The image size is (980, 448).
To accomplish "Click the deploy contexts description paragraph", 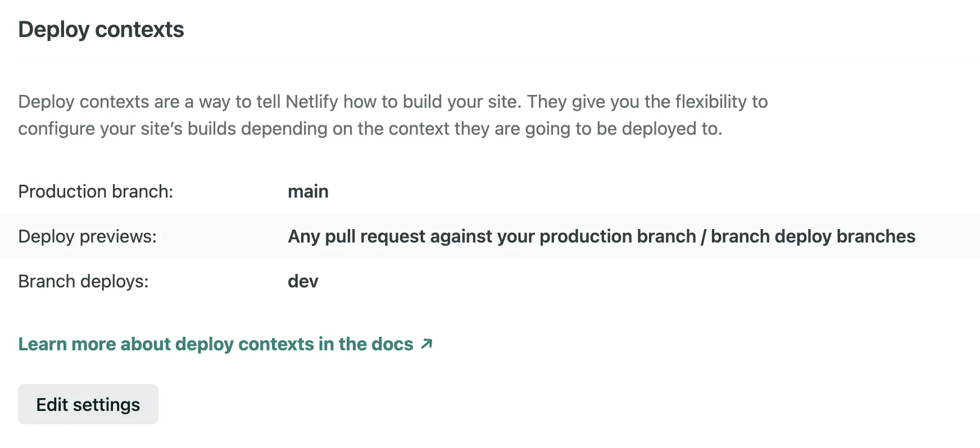I will click(393, 115).
